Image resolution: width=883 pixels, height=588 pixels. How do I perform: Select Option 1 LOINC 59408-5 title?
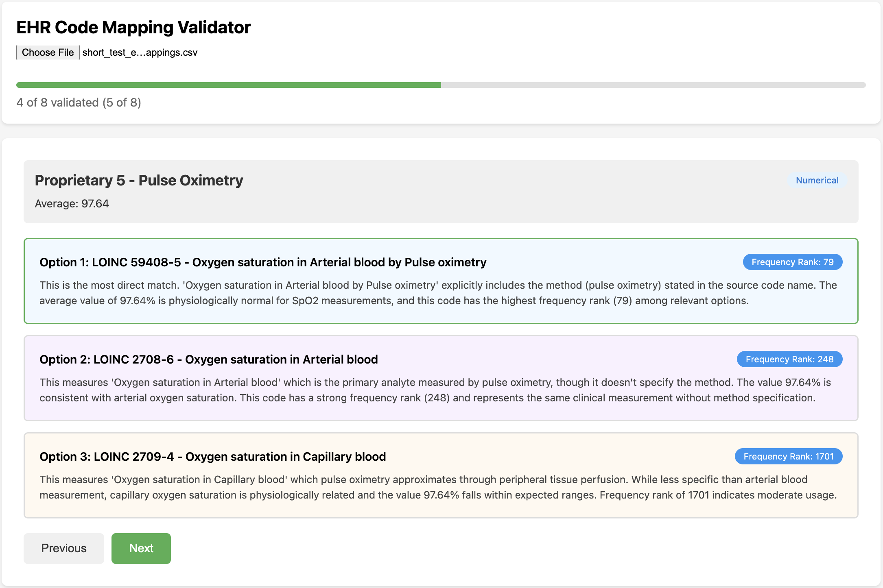tap(262, 262)
